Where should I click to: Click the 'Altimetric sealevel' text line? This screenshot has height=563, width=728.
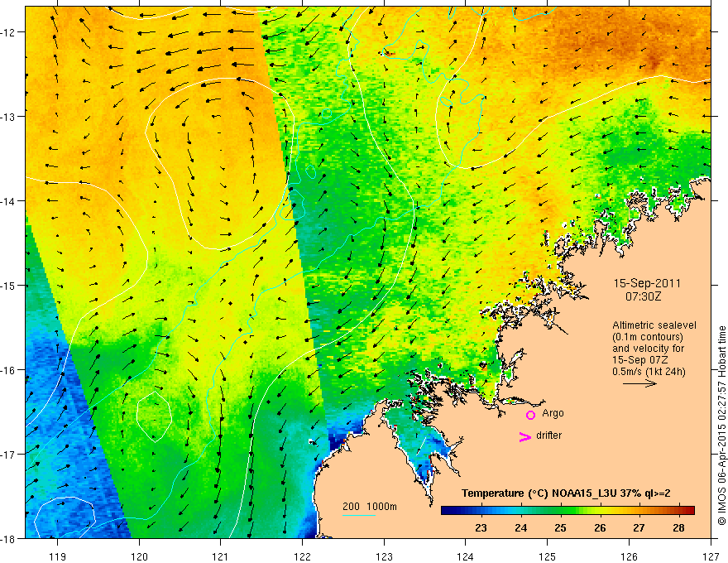[654, 325]
